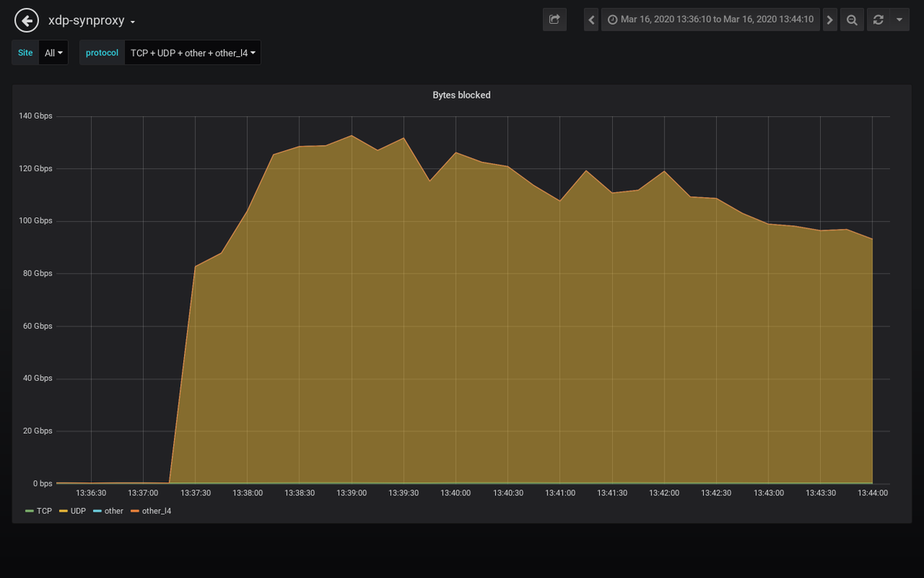Image resolution: width=924 pixels, height=578 pixels.
Task: Go back using the back arrow icon
Action: coord(27,20)
